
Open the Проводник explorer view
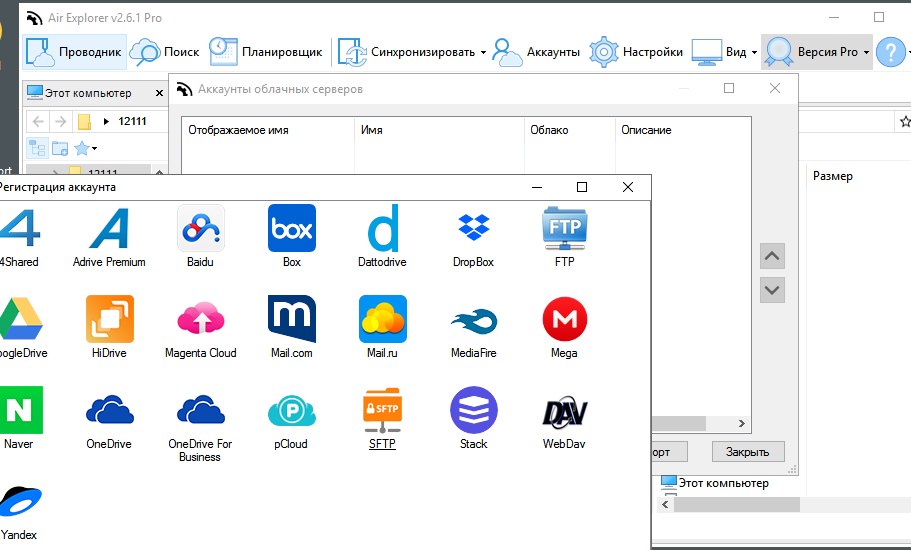pos(74,52)
